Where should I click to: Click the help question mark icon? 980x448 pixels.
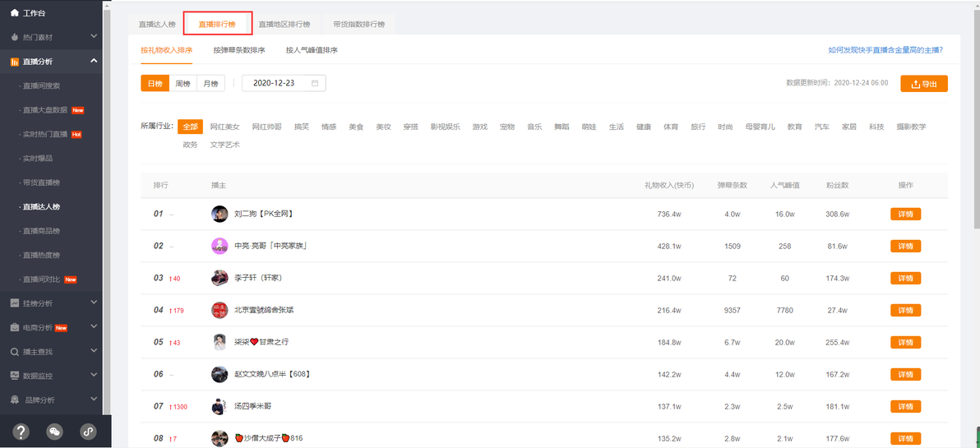21,432
